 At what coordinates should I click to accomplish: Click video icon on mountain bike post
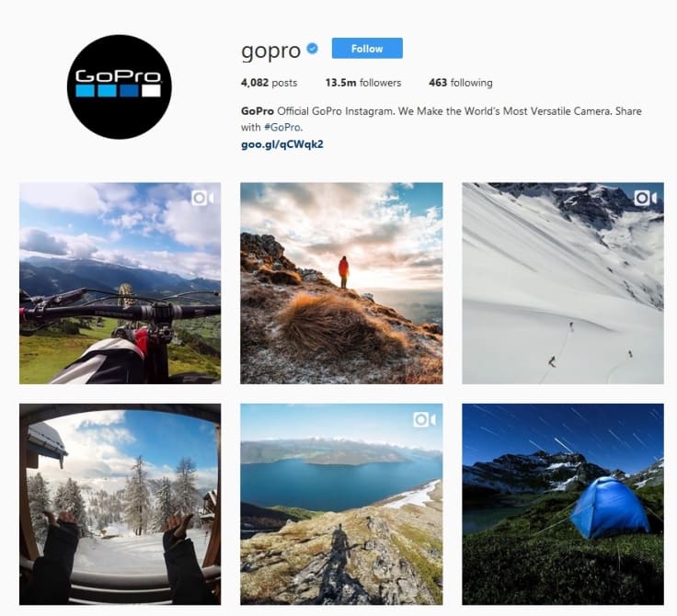tap(202, 199)
